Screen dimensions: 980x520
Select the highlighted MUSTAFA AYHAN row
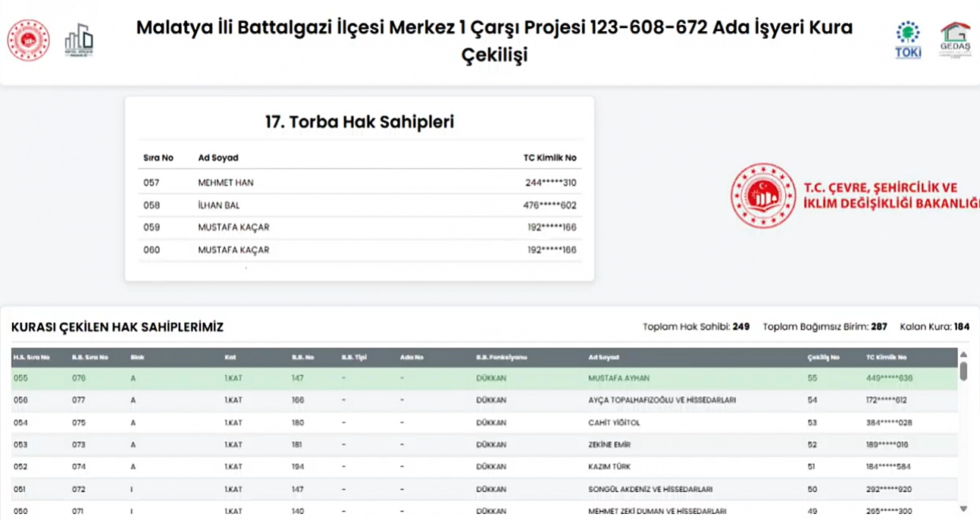coord(618,378)
